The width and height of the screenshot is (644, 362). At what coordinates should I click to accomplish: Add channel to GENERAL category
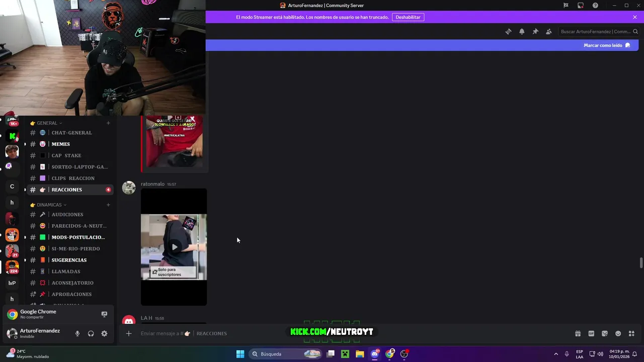(x=108, y=123)
